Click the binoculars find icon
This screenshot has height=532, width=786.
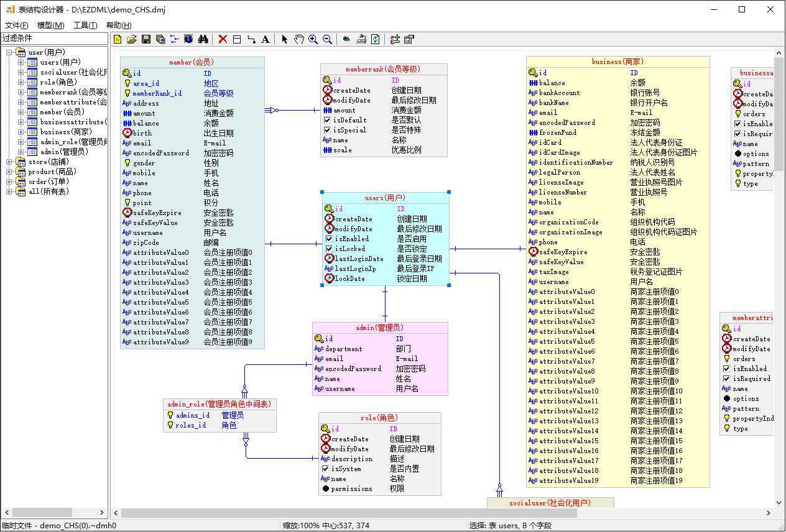[x=203, y=39]
